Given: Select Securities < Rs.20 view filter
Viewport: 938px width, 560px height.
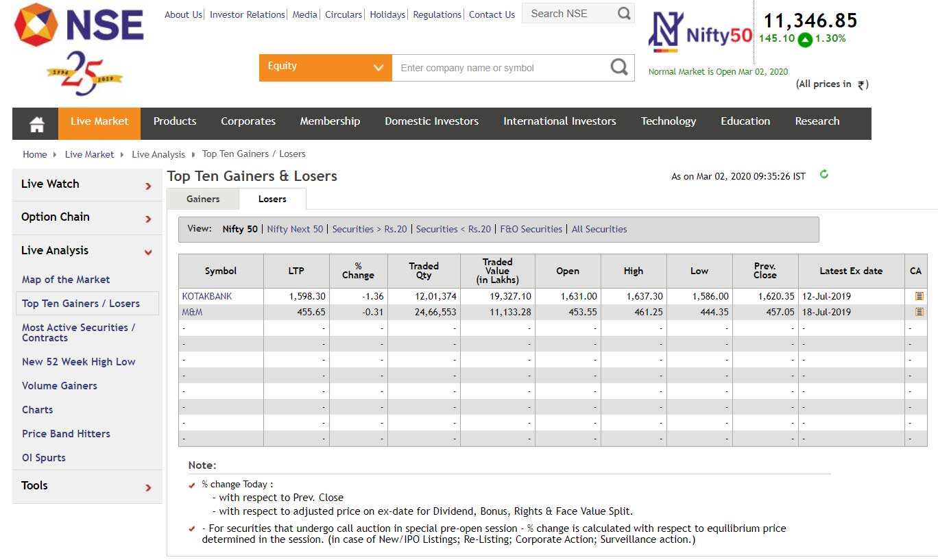Looking at the screenshot, I should pyautogui.click(x=453, y=229).
